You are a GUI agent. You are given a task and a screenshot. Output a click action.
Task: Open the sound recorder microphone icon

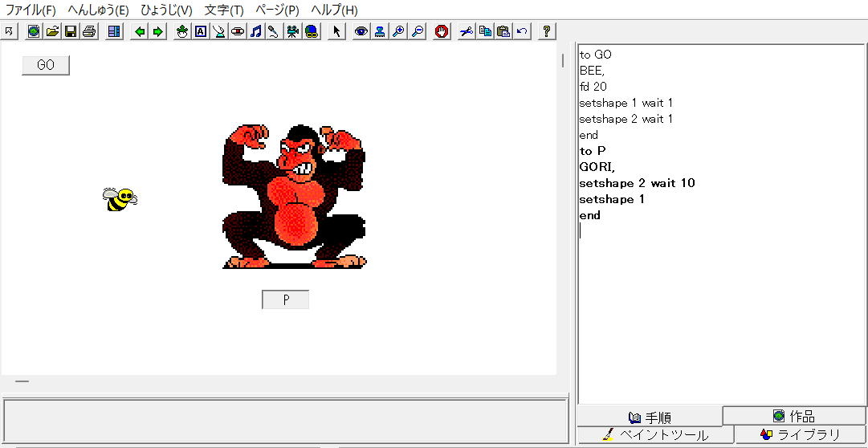point(274,31)
